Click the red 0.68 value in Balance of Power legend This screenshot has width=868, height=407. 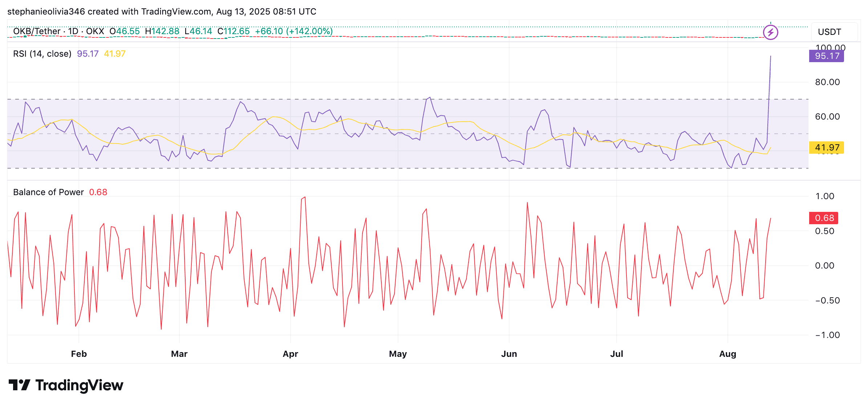click(98, 192)
